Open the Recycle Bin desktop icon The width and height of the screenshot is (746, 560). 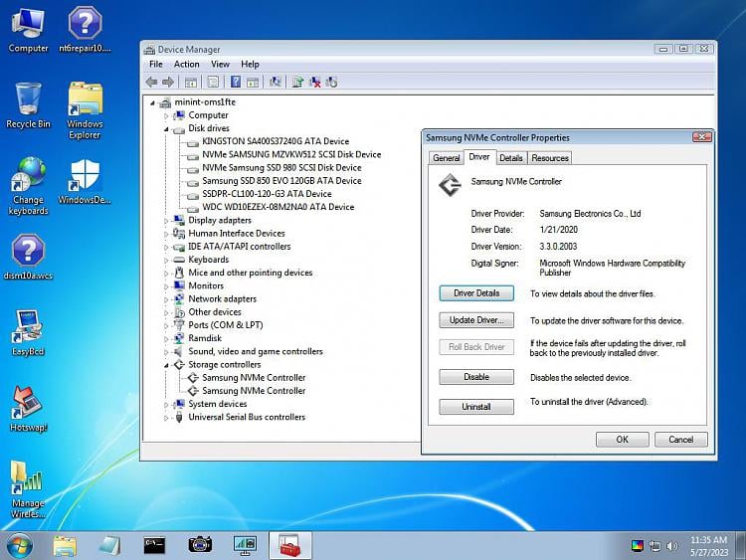28,105
